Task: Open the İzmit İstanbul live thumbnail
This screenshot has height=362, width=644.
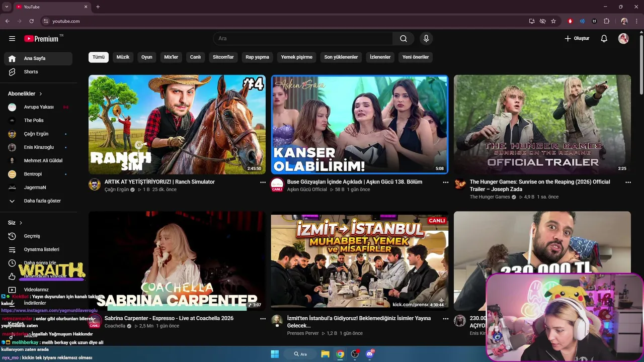Action: point(360,260)
